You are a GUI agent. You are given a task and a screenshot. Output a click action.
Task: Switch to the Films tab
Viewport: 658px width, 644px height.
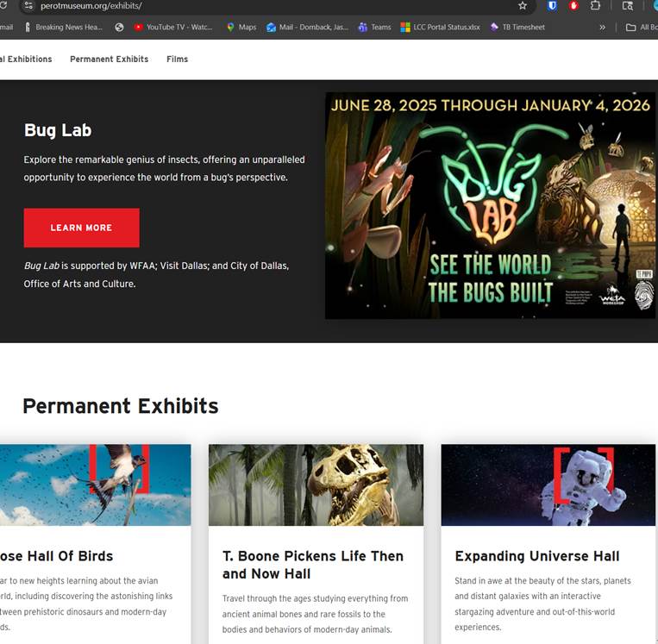pyautogui.click(x=177, y=59)
